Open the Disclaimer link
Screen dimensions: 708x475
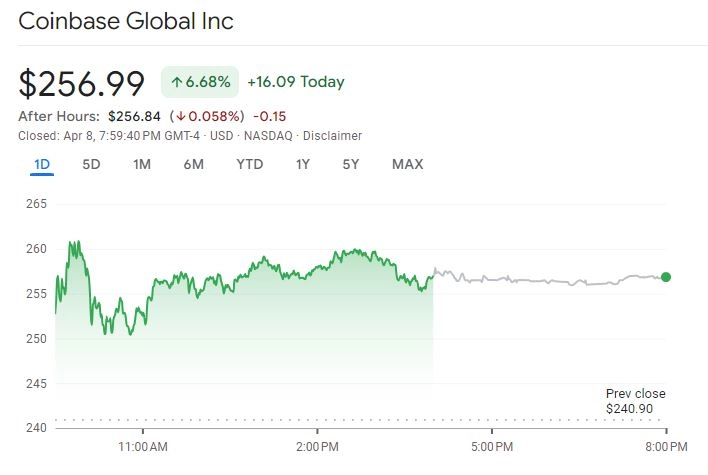point(332,136)
